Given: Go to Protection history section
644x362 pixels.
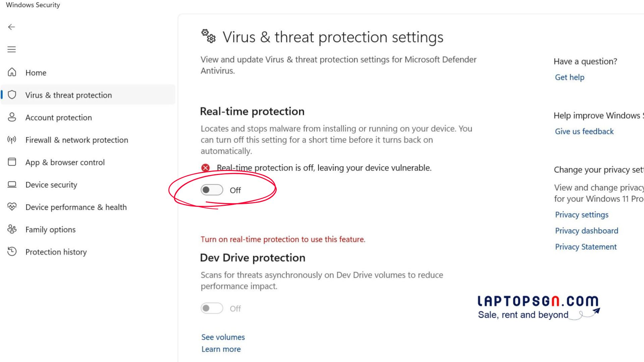Looking at the screenshot, I should click(x=56, y=252).
